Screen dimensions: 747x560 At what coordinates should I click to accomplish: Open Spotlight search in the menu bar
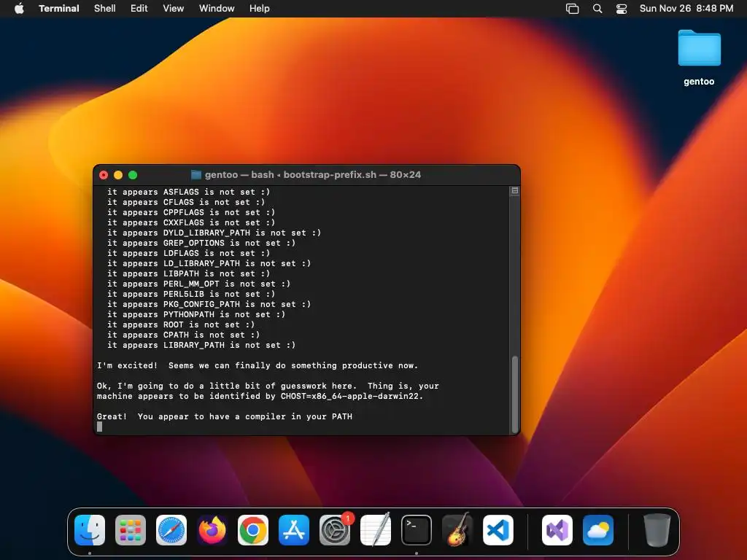coord(597,9)
